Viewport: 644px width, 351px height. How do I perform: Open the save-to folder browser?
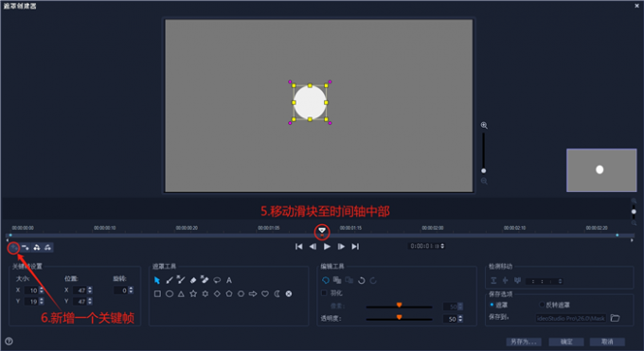point(615,318)
